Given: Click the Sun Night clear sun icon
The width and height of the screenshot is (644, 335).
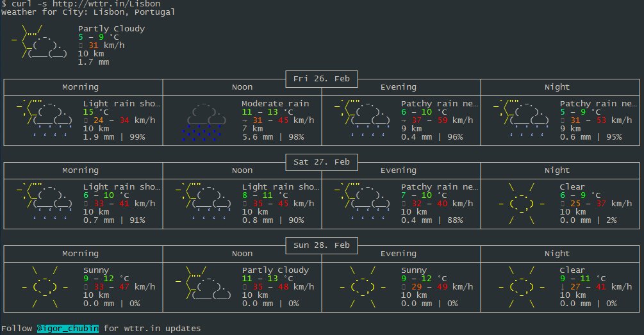Looking at the screenshot, I should tap(522, 287).
